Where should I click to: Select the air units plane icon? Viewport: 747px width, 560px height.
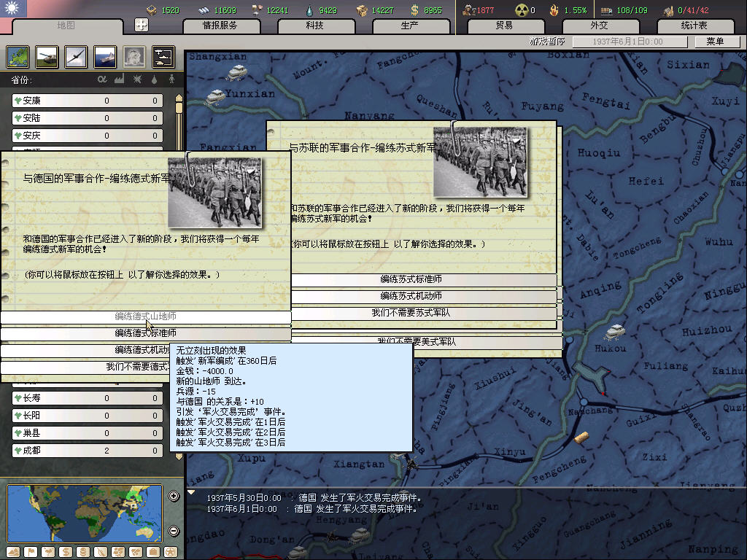tap(76, 56)
